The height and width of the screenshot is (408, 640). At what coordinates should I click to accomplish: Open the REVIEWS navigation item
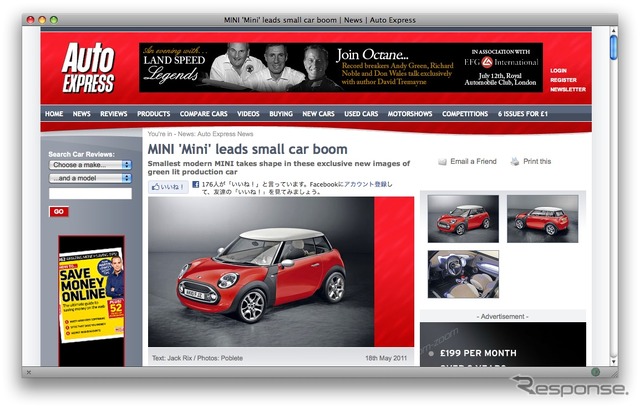(114, 114)
